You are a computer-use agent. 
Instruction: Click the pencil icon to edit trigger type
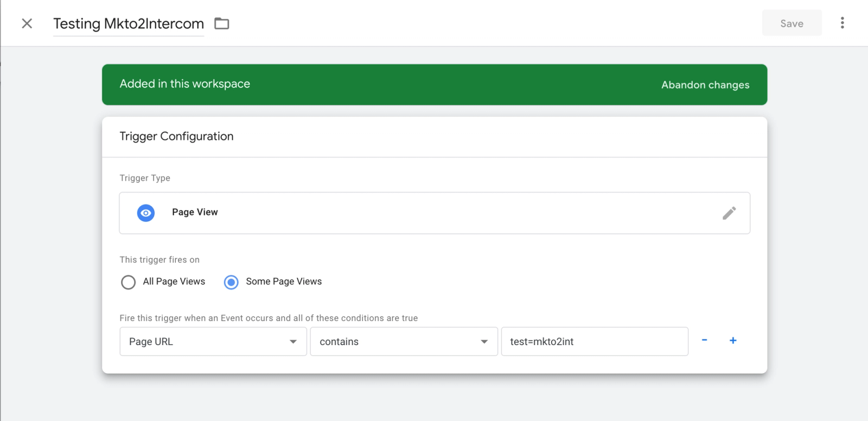coord(729,213)
